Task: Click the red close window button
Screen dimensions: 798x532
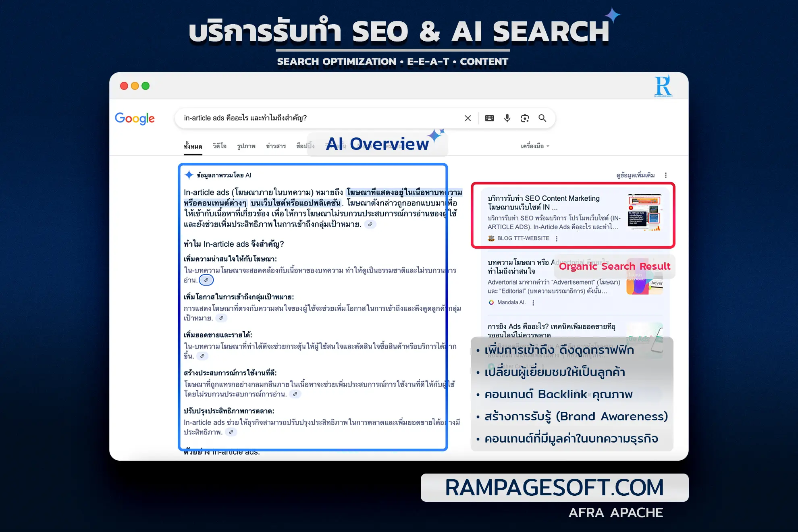Action: 124,86
